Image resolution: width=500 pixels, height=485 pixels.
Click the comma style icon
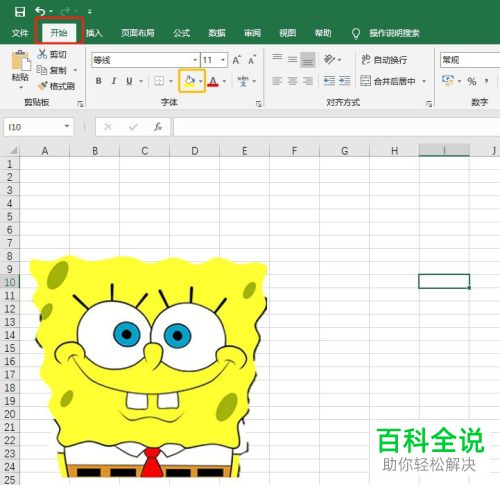(487, 81)
